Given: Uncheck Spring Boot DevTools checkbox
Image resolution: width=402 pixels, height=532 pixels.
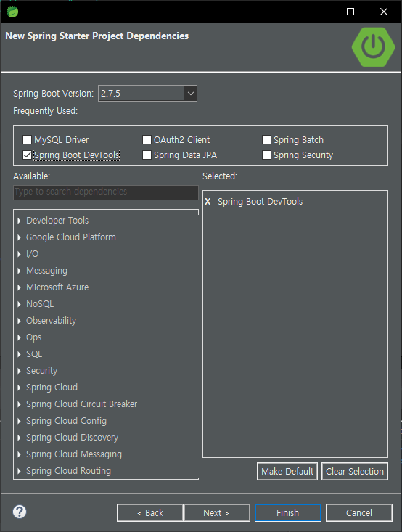Looking at the screenshot, I should point(27,155).
